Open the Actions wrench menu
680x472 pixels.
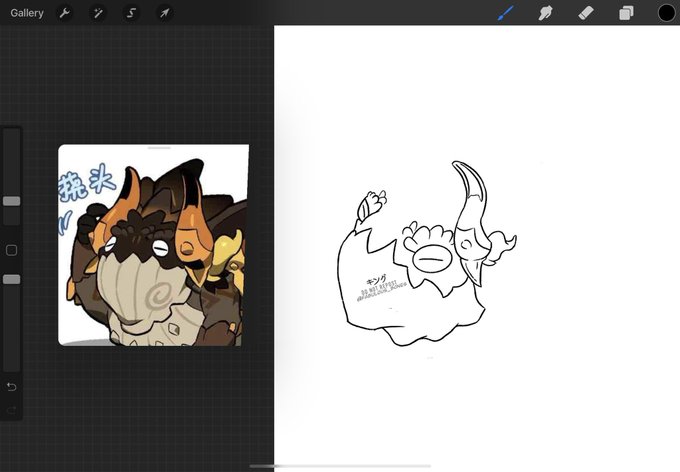(x=65, y=13)
